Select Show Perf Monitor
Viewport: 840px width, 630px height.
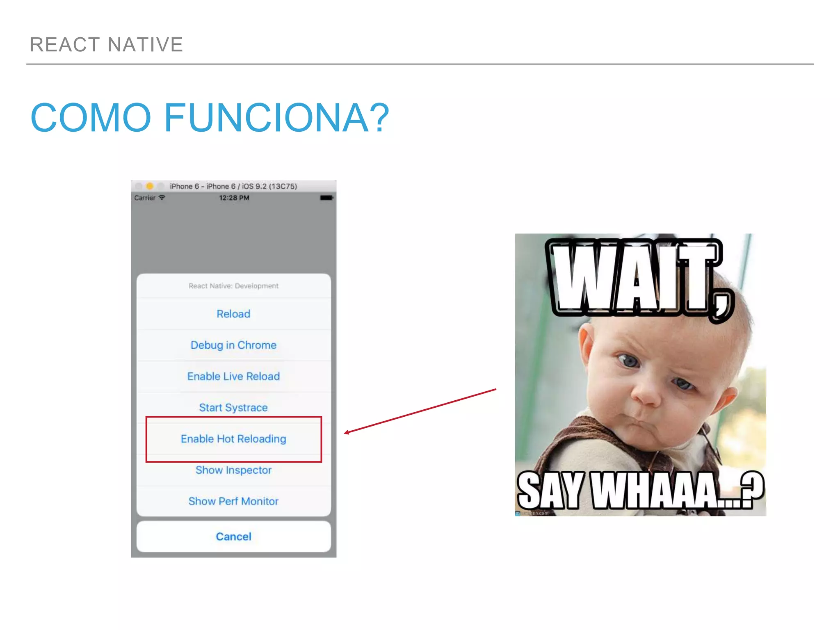click(x=233, y=501)
